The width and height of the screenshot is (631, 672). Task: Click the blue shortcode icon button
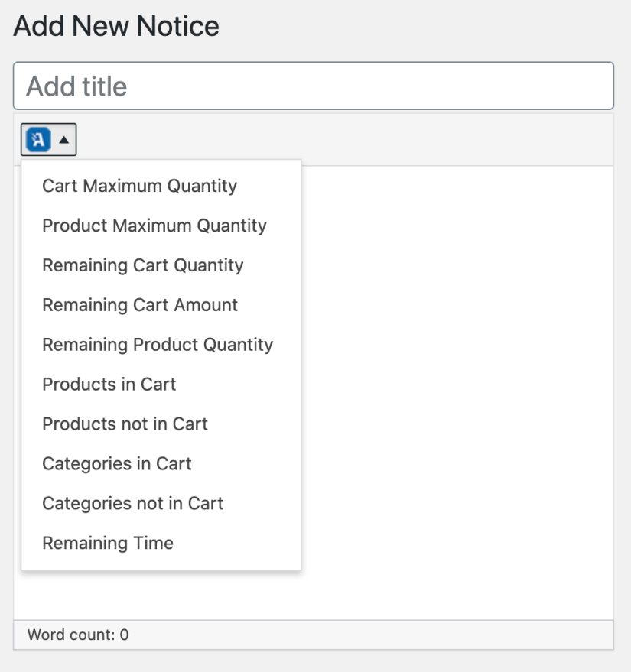(x=38, y=140)
